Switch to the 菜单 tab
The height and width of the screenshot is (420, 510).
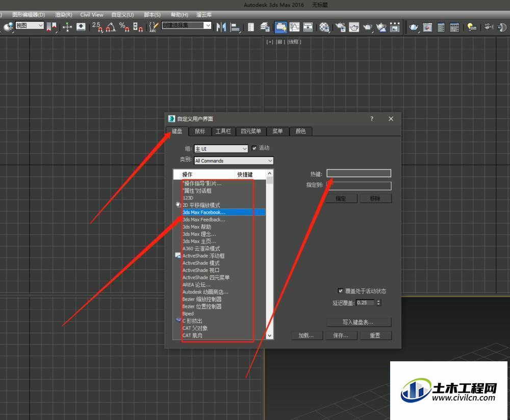pos(277,131)
